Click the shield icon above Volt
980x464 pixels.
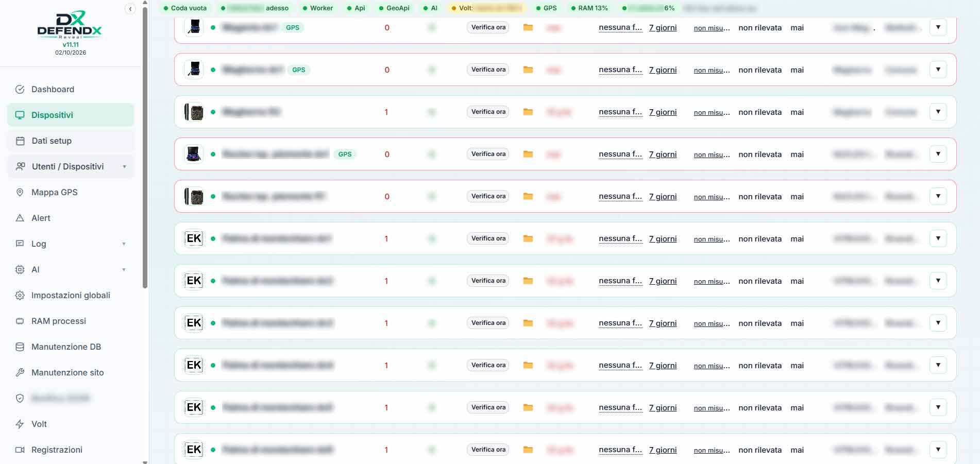coord(20,398)
